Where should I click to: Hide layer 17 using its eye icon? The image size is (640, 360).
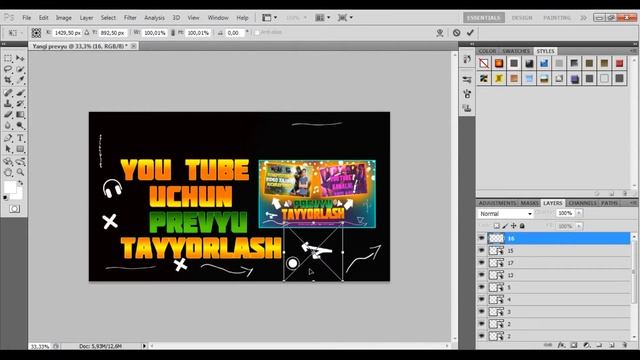tap(481, 262)
